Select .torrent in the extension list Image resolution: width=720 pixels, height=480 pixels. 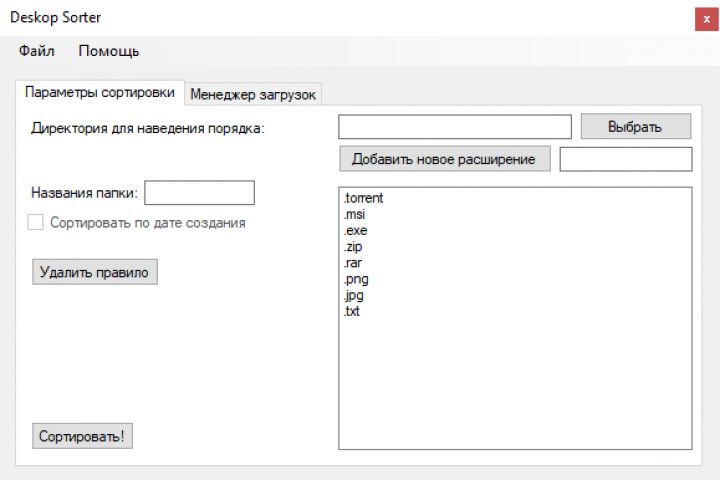[362, 198]
